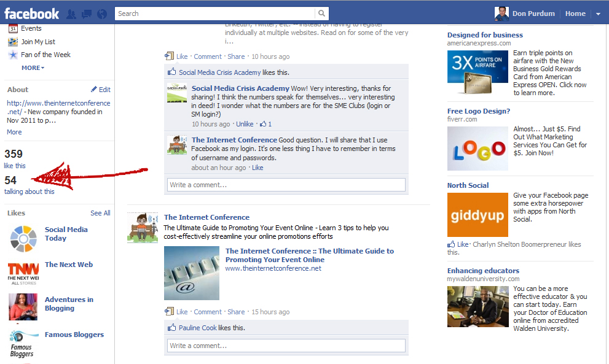This screenshot has height=364, width=609.
Task: Open the Enhancing educators ad title
Action: tap(483, 271)
